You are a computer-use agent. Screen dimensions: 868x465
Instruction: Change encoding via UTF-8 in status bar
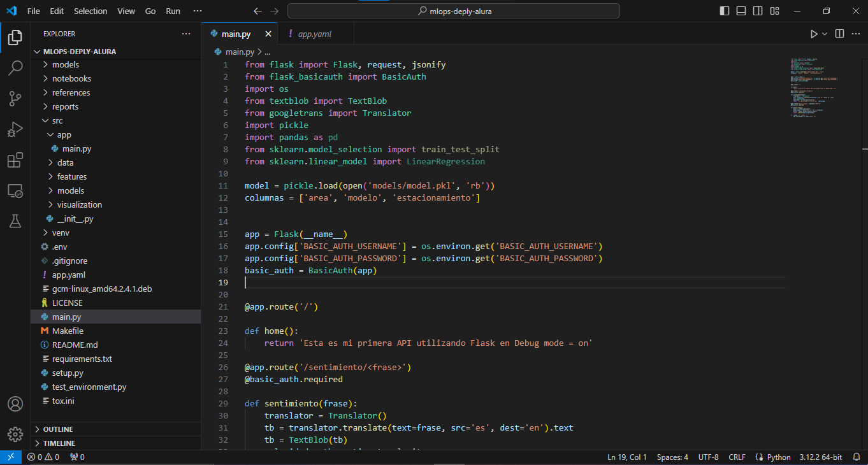[x=708, y=457]
